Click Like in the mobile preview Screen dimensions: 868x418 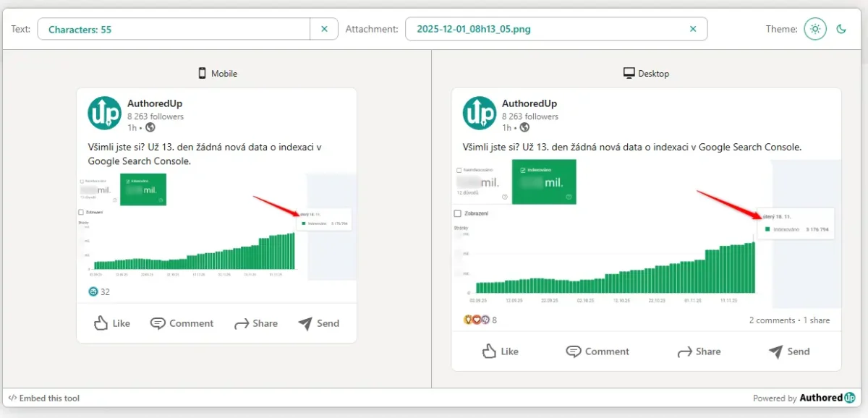pos(112,323)
